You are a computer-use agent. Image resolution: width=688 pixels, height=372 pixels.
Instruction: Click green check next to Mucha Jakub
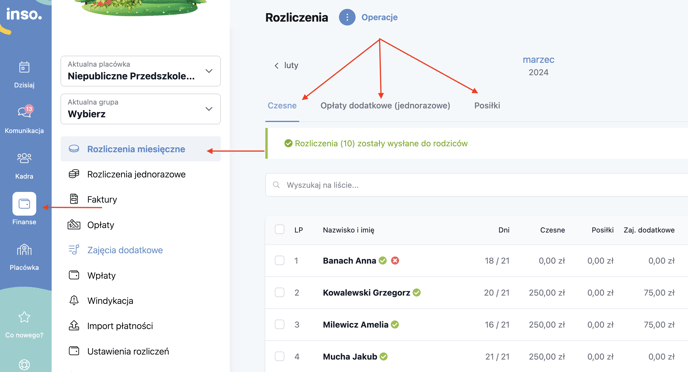coord(383,357)
